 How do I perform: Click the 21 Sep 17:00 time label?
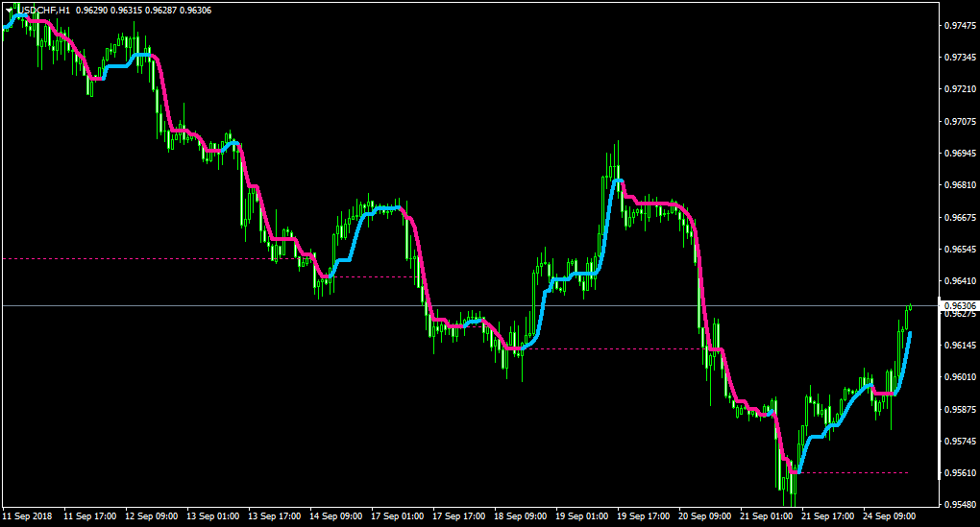tap(828, 516)
